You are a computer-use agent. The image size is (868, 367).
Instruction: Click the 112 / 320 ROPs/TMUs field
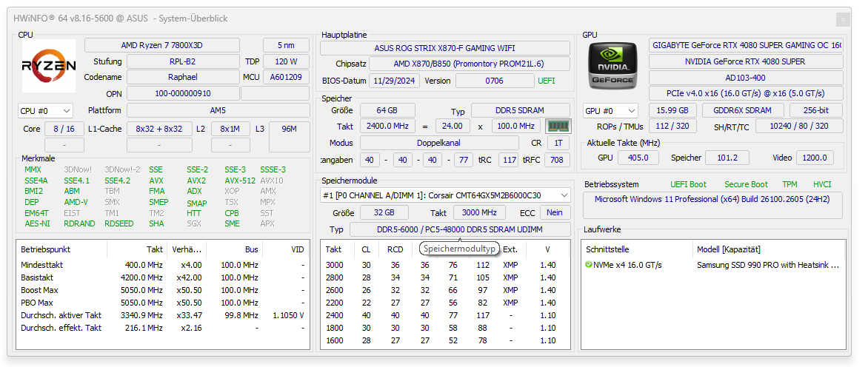[x=672, y=126]
